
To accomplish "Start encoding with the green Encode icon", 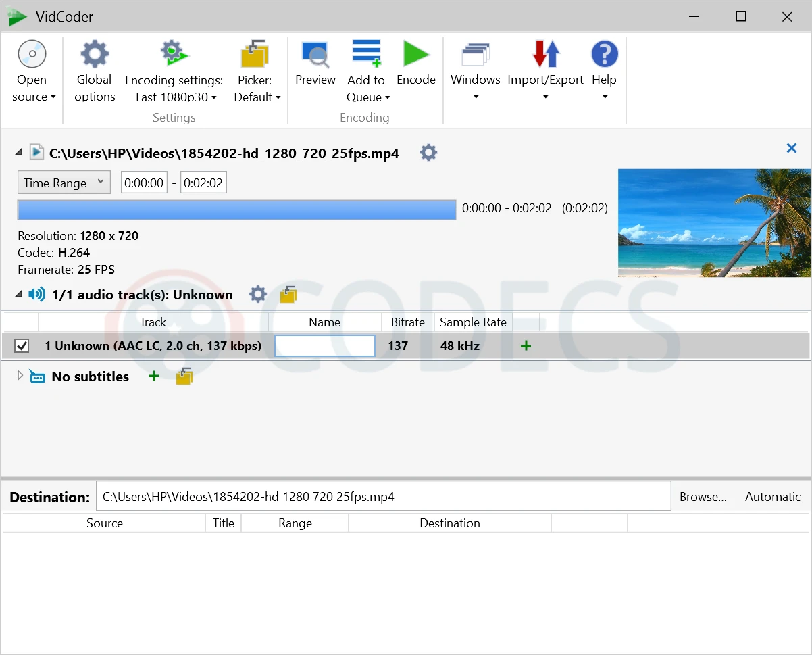I will pos(415,54).
